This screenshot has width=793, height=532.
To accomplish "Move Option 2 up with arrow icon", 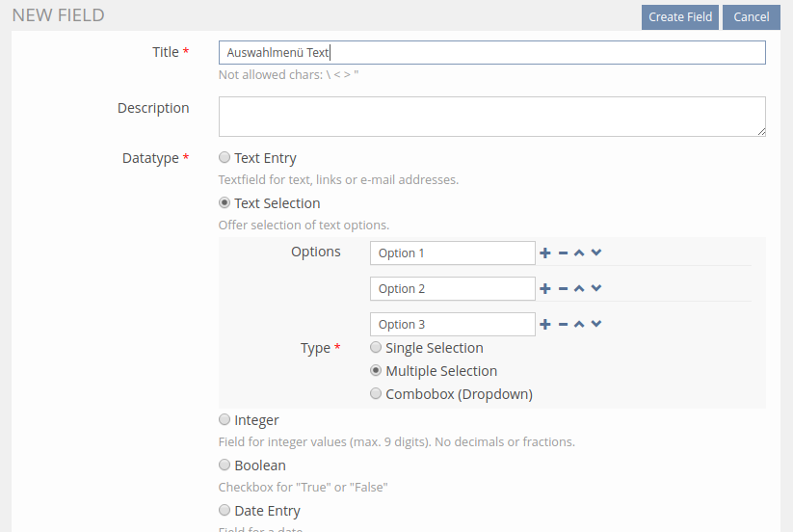I will pos(579,288).
